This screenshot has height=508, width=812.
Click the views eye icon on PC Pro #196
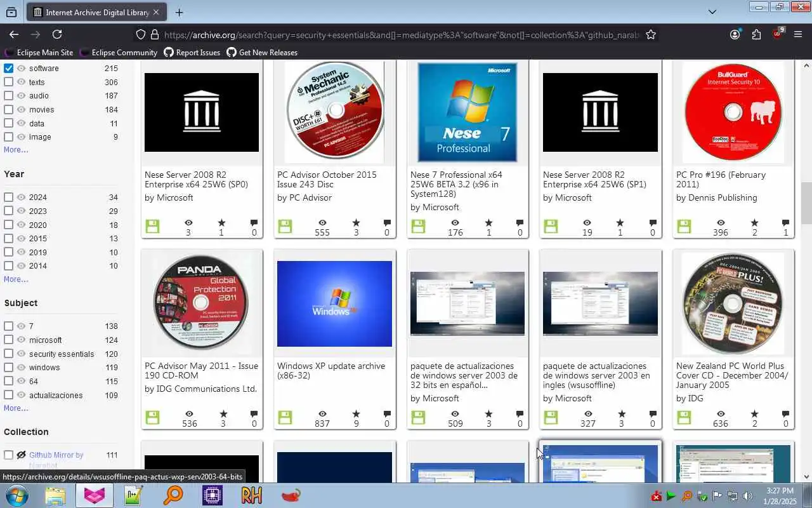tap(721, 223)
